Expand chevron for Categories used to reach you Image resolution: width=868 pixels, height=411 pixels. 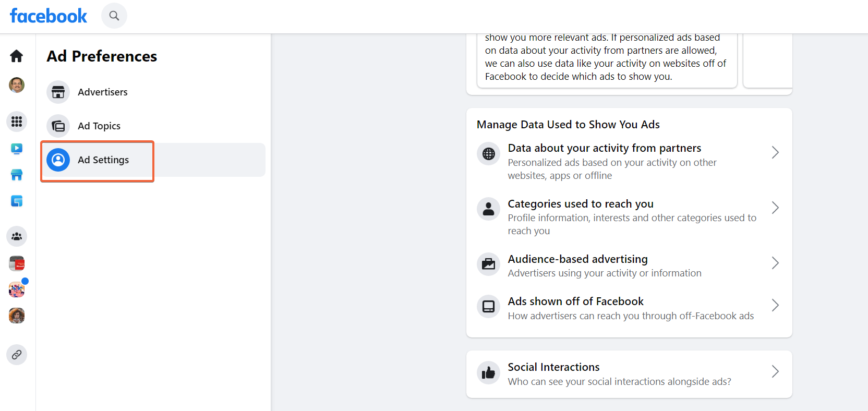coord(775,208)
